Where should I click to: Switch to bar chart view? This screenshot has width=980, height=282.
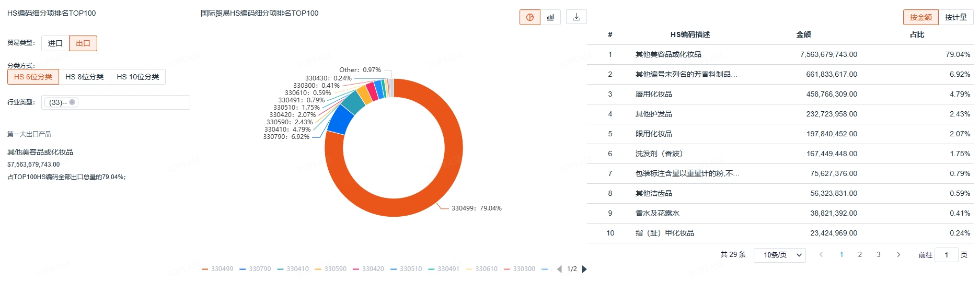click(x=550, y=17)
